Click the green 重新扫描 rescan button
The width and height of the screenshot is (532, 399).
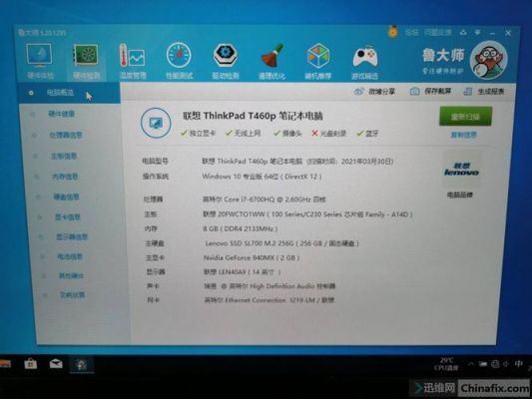465,117
